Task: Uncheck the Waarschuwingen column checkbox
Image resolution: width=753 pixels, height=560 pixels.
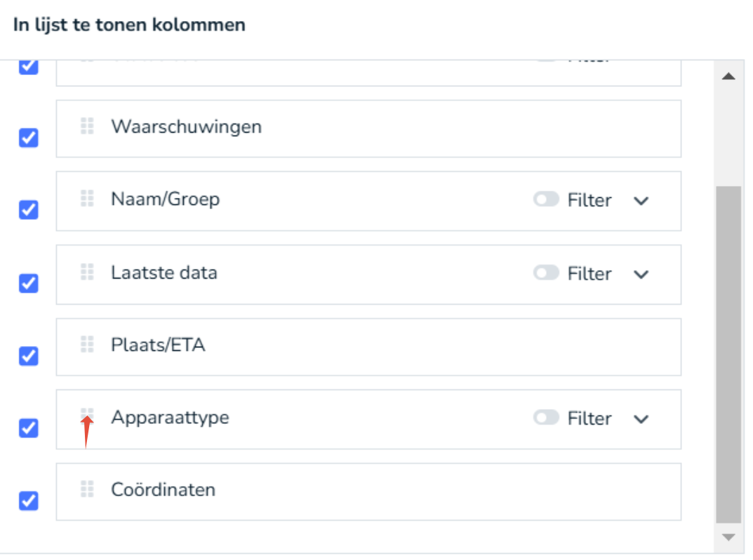Action: (x=29, y=138)
